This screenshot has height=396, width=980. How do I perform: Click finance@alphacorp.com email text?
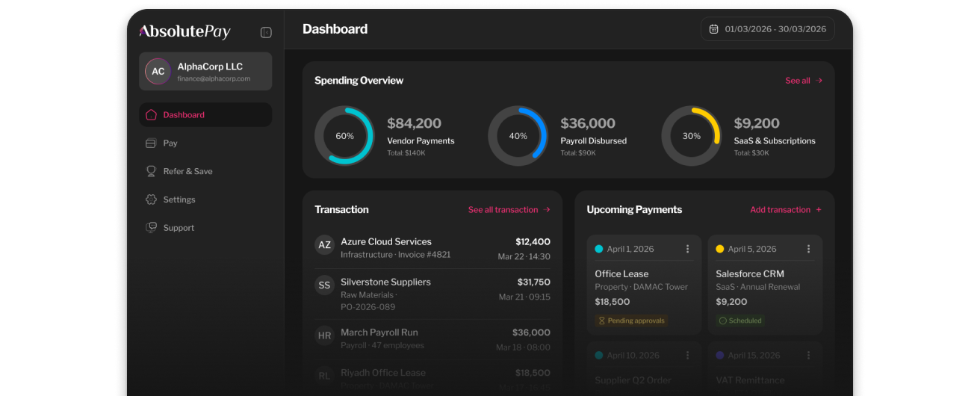pyautogui.click(x=214, y=78)
